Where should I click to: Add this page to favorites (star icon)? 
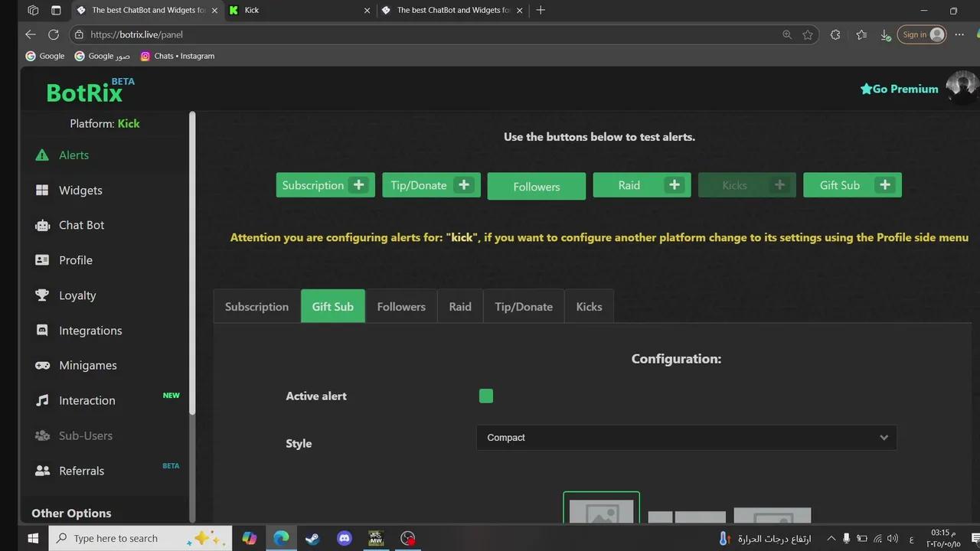click(808, 34)
